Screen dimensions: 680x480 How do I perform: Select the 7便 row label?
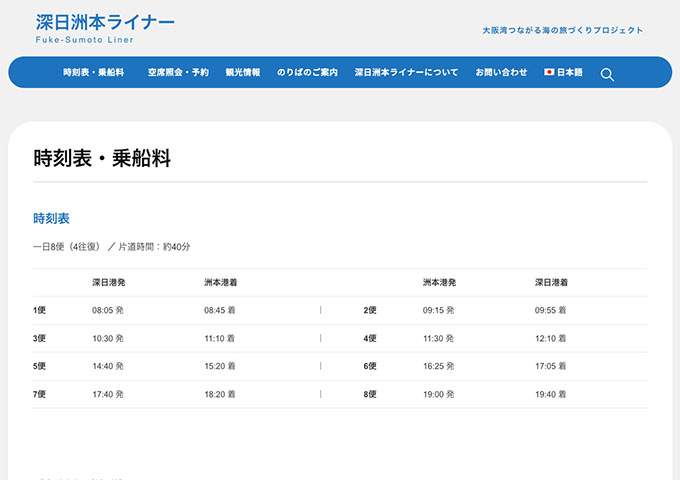39,395
